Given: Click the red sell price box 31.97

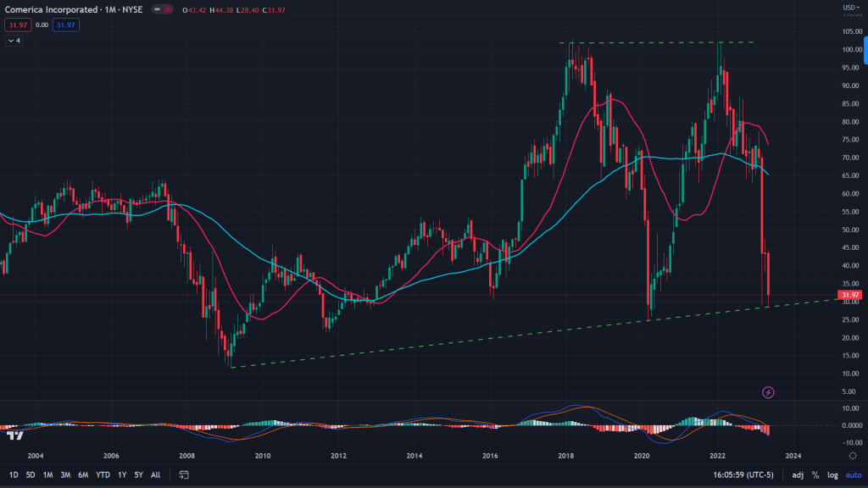Looking at the screenshot, I should click(x=15, y=25).
